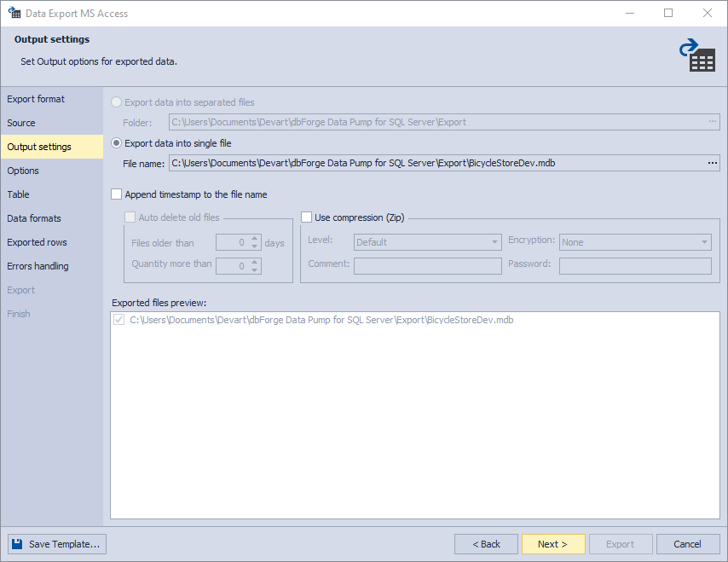Screen dimensions: 728x562
Task: Browse for folder with ellipsis button
Action: click(713, 122)
